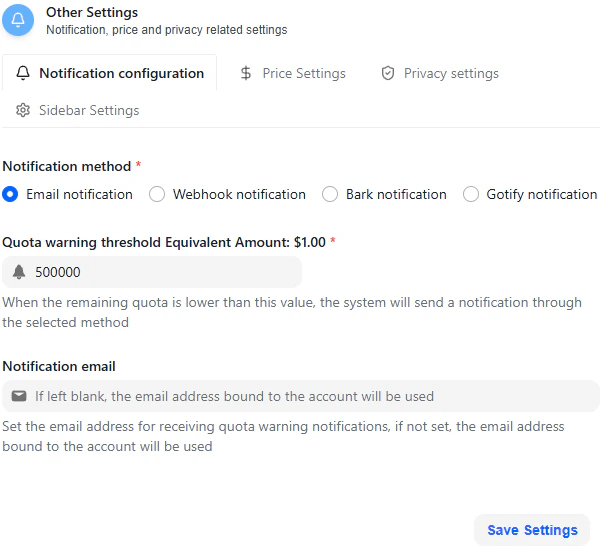
Task: Select the Webhook notification radio button
Action: tap(157, 194)
